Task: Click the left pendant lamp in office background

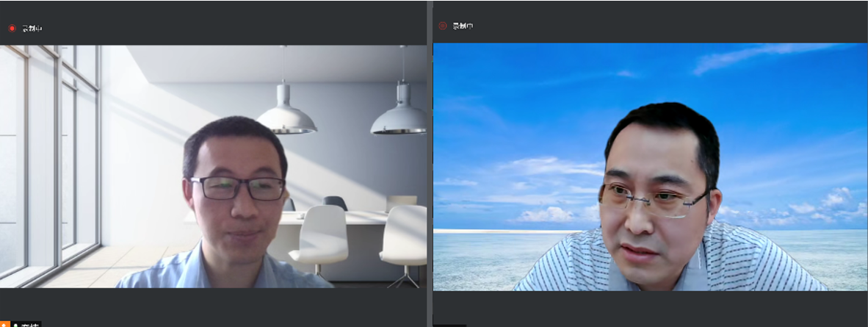Action: click(286, 114)
